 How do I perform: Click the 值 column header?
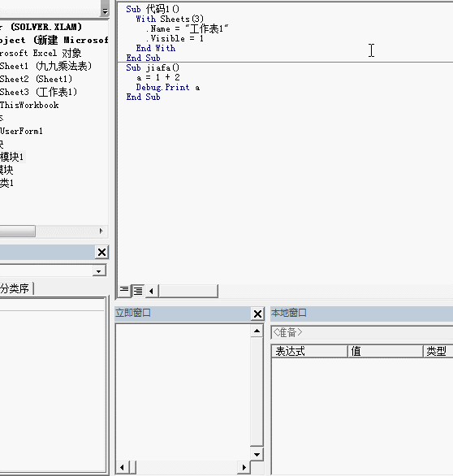(x=386, y=351)
